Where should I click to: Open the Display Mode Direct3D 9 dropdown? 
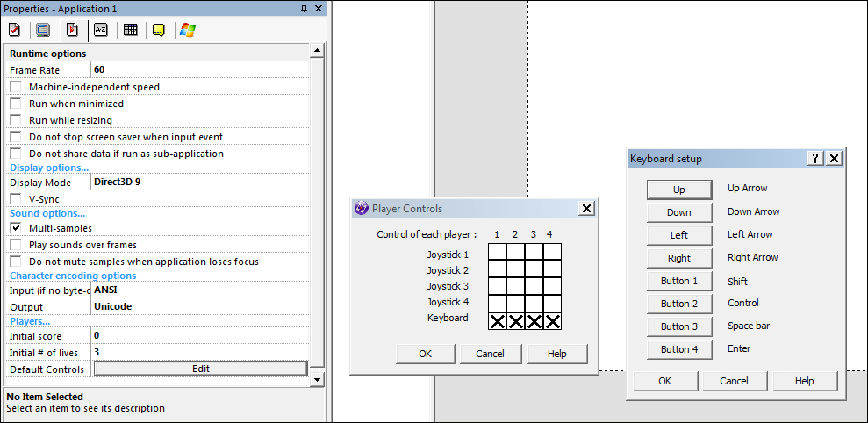[x=200, y=183]
